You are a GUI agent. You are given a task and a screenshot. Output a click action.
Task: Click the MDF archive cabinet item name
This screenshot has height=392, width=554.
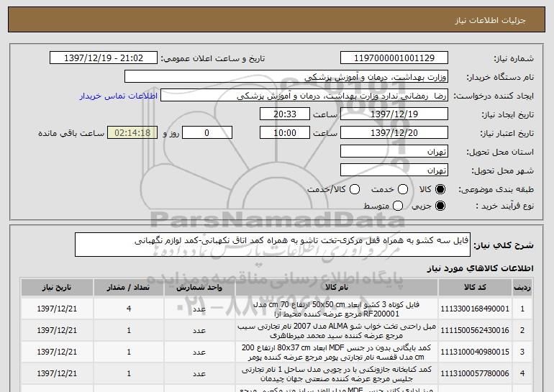coord(337,352)
